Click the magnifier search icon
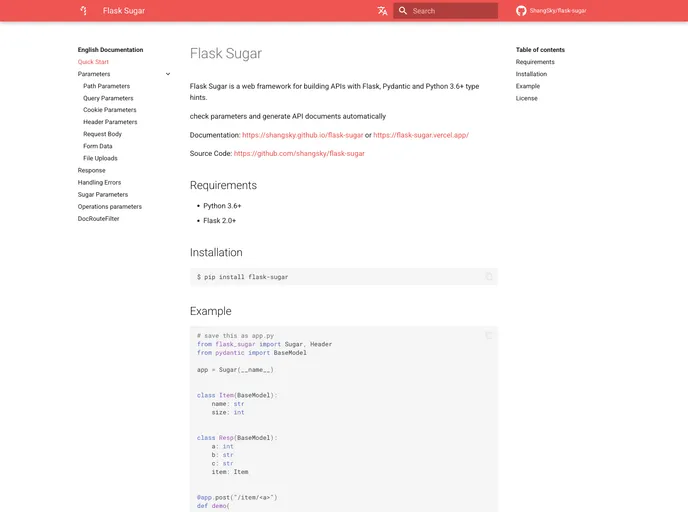 [x=403, y=11]
